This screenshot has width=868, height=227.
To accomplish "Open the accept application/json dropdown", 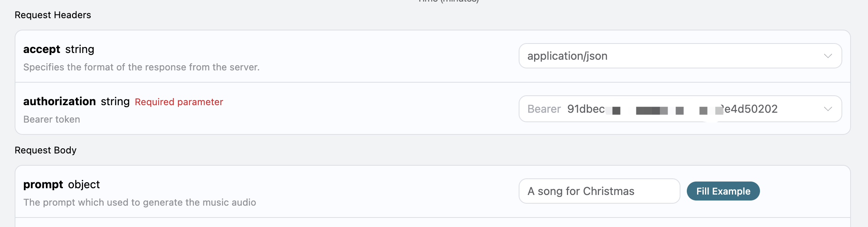I will click(x=680, y=56).
